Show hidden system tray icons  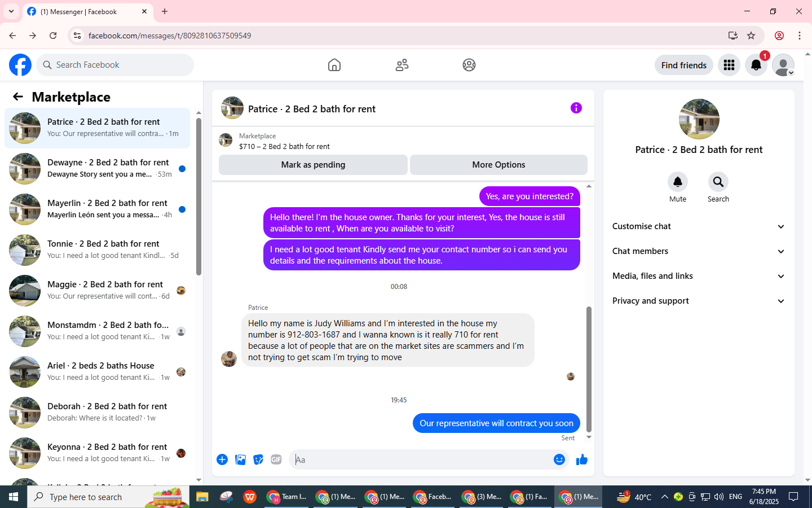(664, 497)
